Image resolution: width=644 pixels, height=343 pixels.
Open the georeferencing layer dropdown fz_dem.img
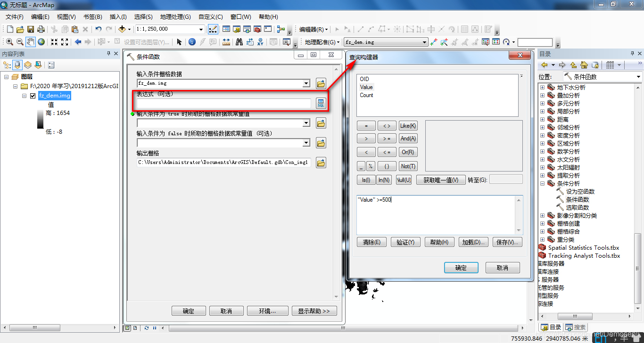click(x=424, y=42)
